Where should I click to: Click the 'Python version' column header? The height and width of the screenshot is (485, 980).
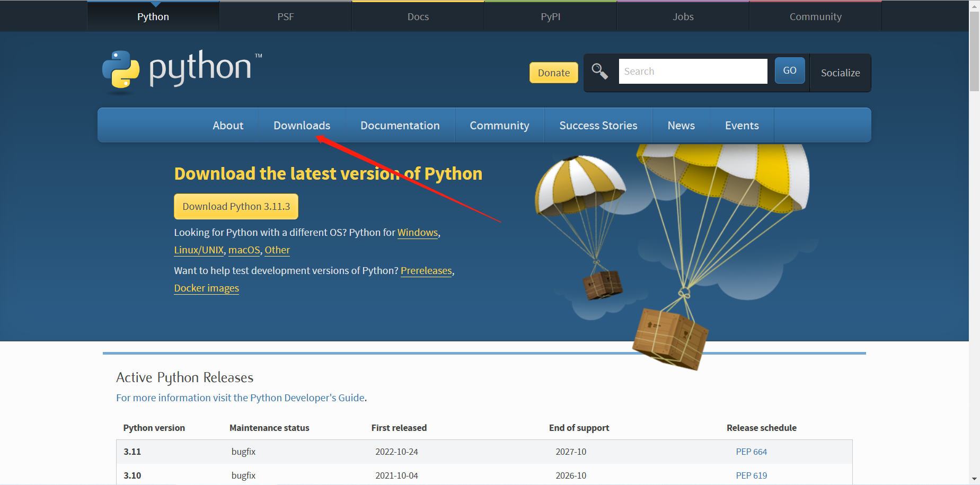(154, 428)
